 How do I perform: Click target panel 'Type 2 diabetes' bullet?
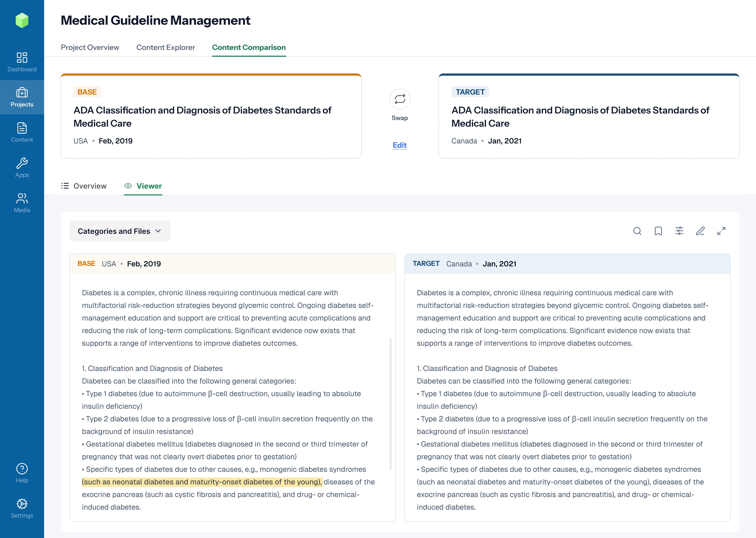point(562,425)
